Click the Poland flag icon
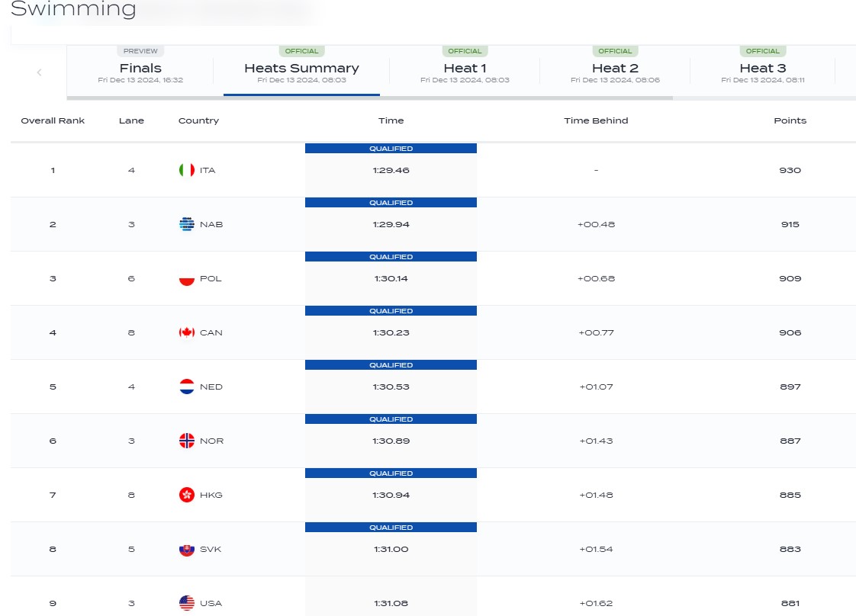 coord(186,278)
